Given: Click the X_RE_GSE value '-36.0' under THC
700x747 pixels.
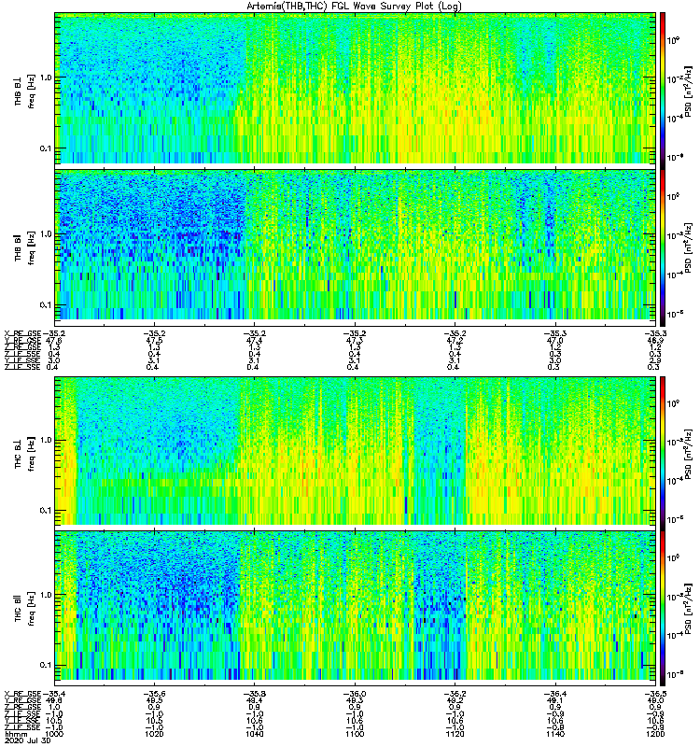Looking at the screenshot, I should 355,694.
